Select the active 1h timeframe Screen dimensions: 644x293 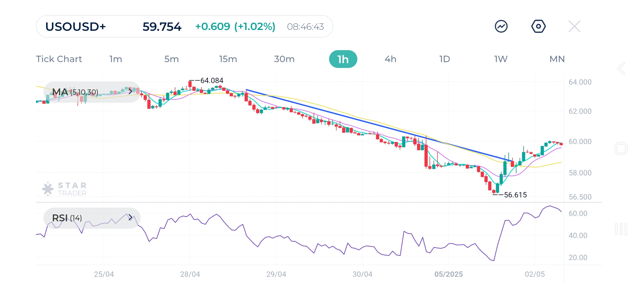(343, 59)
